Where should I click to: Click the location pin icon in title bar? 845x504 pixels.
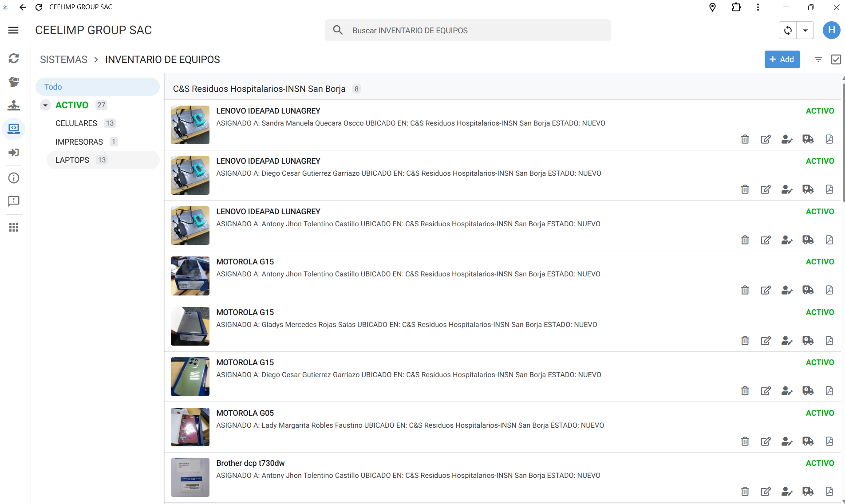click(712, 7)
